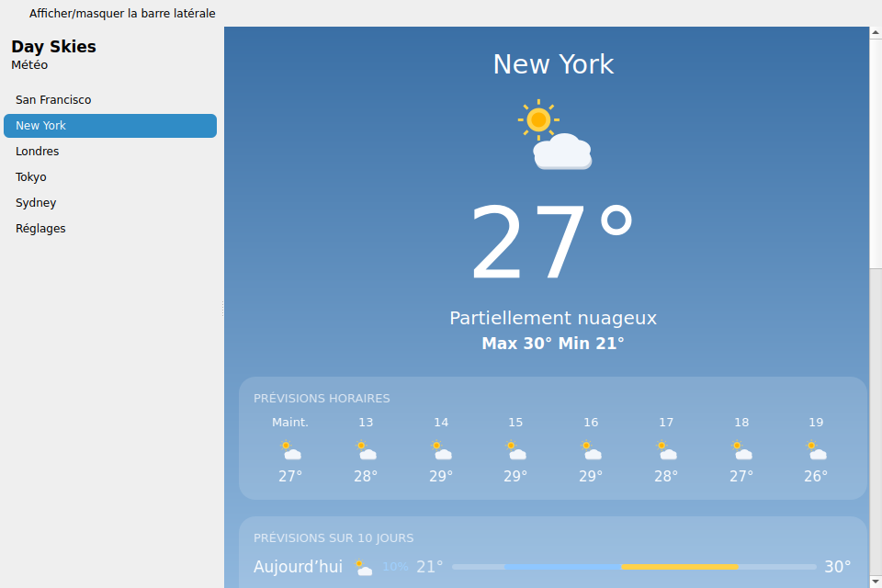Image resolution: width=882 pixels, height=588 pixels.
Task: Click the 28° temperature under hour 13
Action: 366,476
